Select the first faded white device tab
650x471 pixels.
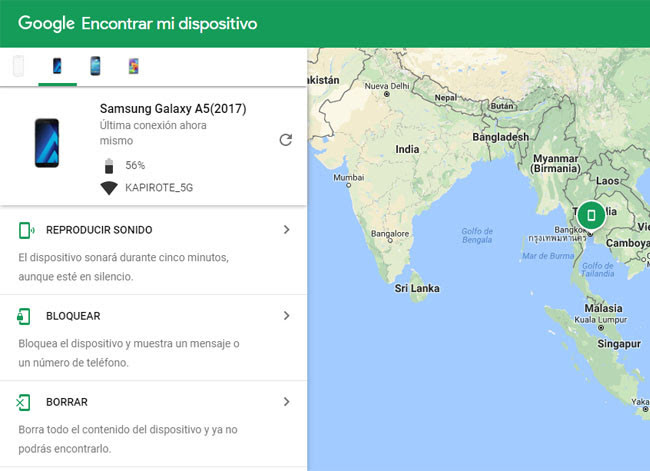point(19,67)
